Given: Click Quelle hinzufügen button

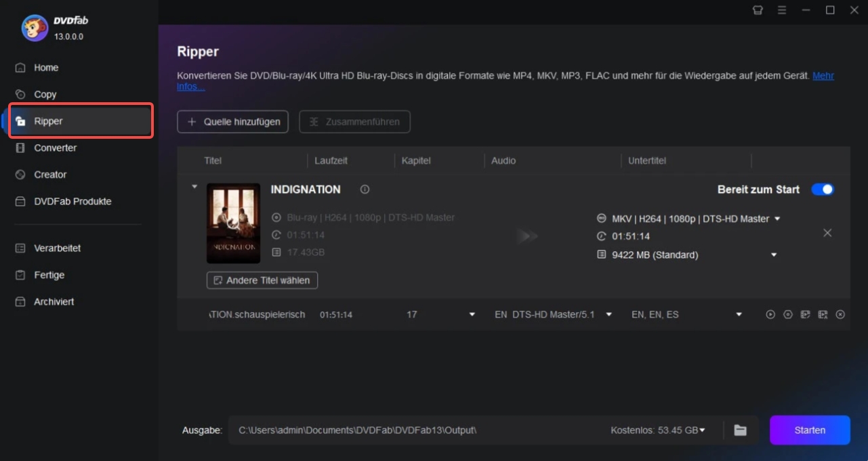Looking at the screenshot, I should coord(233,122).
